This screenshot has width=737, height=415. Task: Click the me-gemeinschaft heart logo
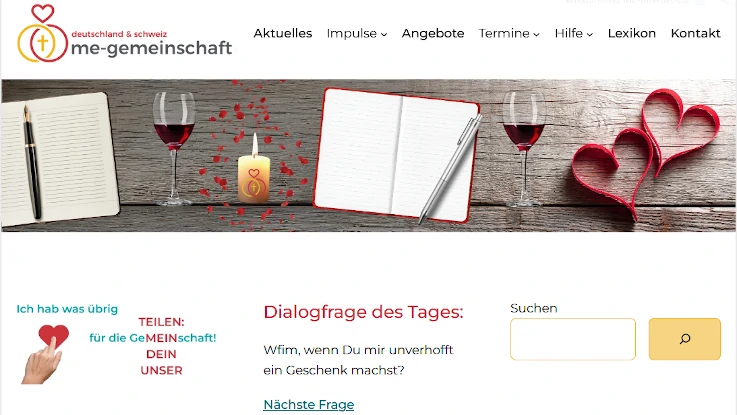coord(43,33)
